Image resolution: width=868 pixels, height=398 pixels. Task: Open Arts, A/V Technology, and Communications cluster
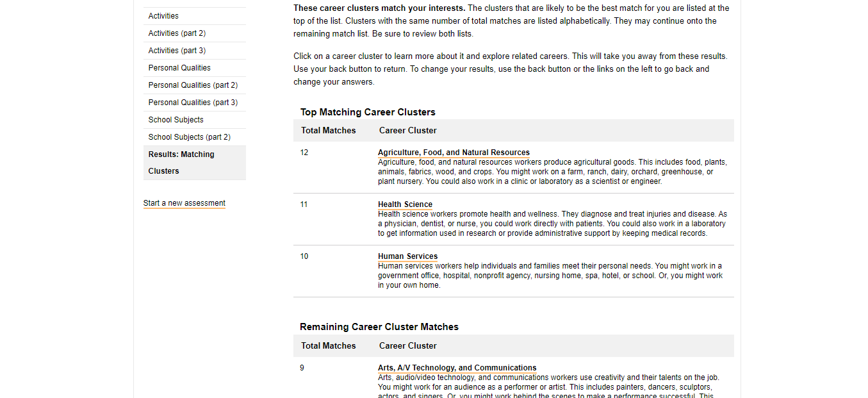click(457, 368)
